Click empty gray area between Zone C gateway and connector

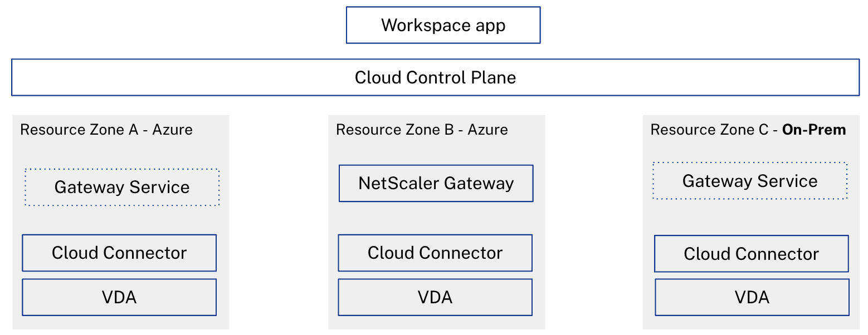(x=751, y=217)
